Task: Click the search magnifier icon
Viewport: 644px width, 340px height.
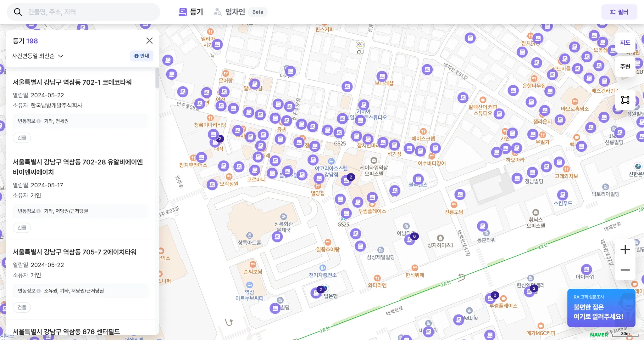Action: click(x=18, y=12)
